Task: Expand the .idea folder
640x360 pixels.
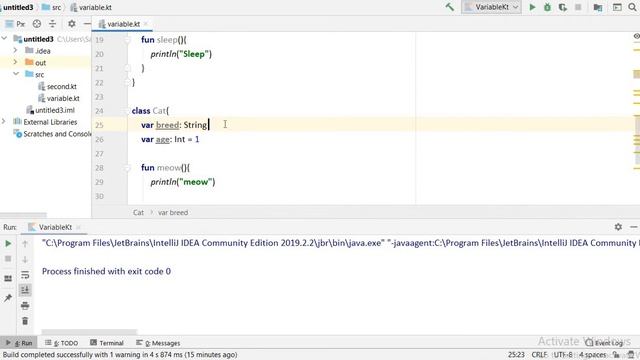Action: point(16,51)
